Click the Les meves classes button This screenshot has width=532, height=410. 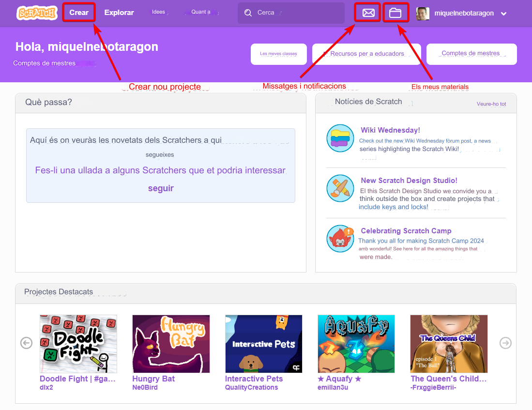(278, 54)
